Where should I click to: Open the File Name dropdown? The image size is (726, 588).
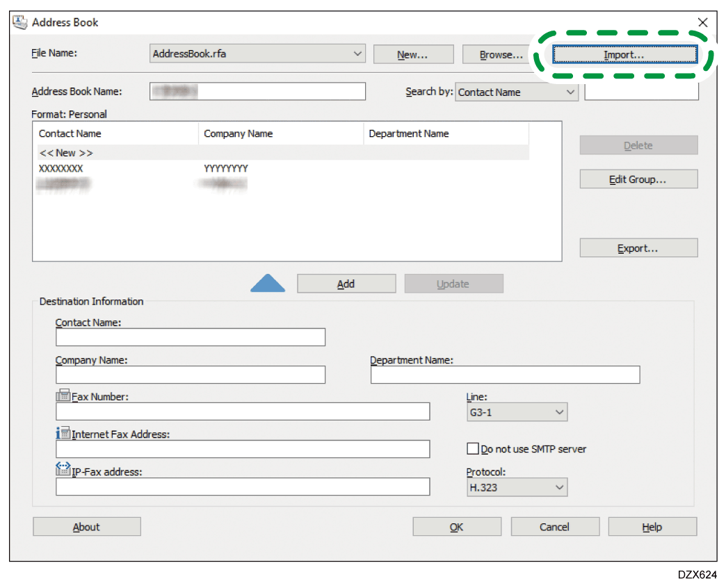coord(357,54)
